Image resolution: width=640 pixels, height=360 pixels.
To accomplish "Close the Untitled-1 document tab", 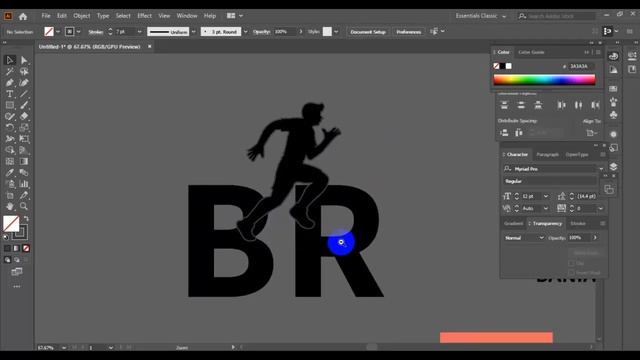I will point(149,47).
